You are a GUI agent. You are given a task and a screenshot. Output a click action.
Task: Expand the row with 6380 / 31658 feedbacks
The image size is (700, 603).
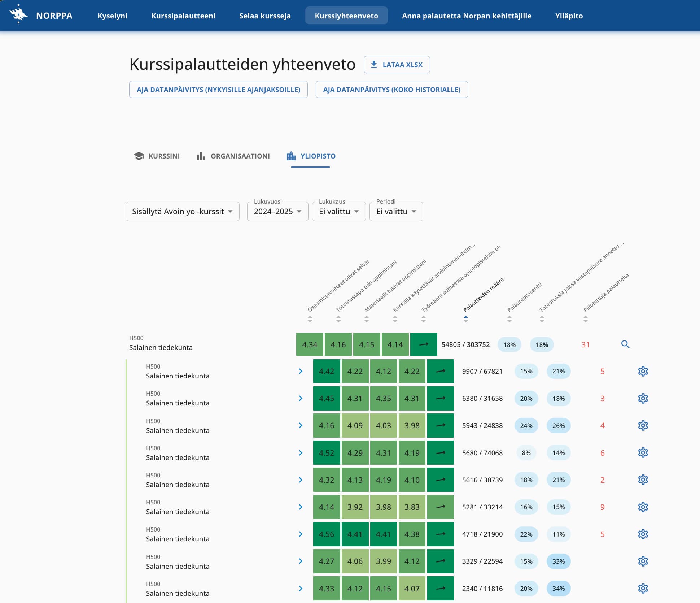(301, 398)
